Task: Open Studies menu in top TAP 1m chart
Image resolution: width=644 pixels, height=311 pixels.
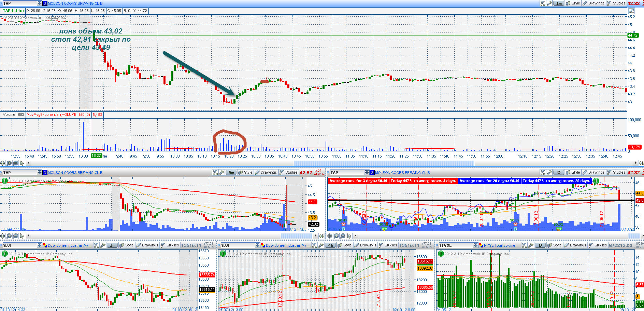Action: 616,3
